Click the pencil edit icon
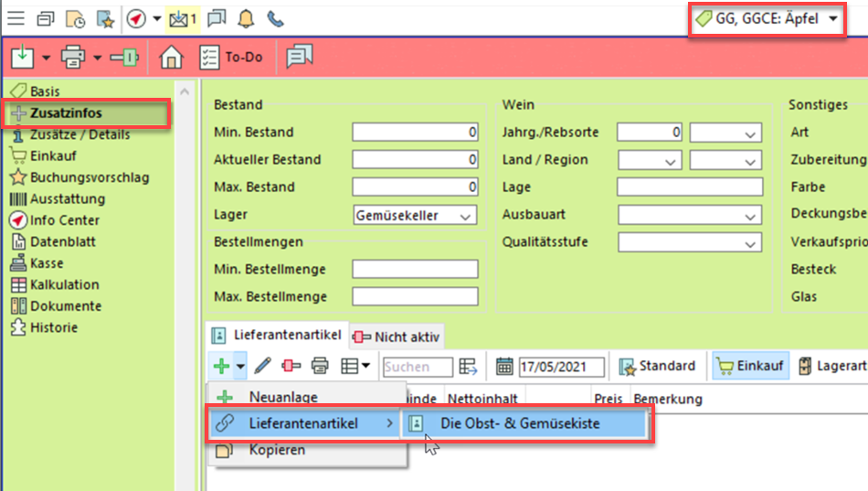Image resolution: width=868 pixels, height=491 pixels. click(263, 367)
